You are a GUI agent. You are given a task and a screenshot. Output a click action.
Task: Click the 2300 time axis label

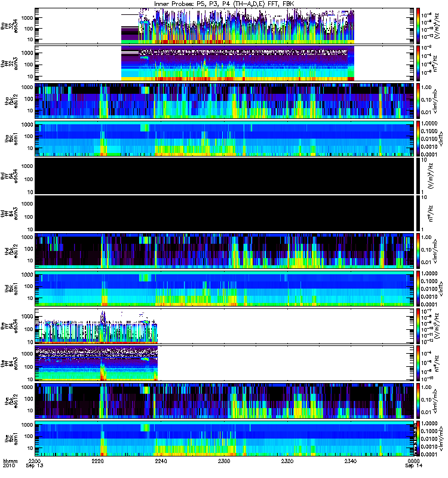click(224, 461)
